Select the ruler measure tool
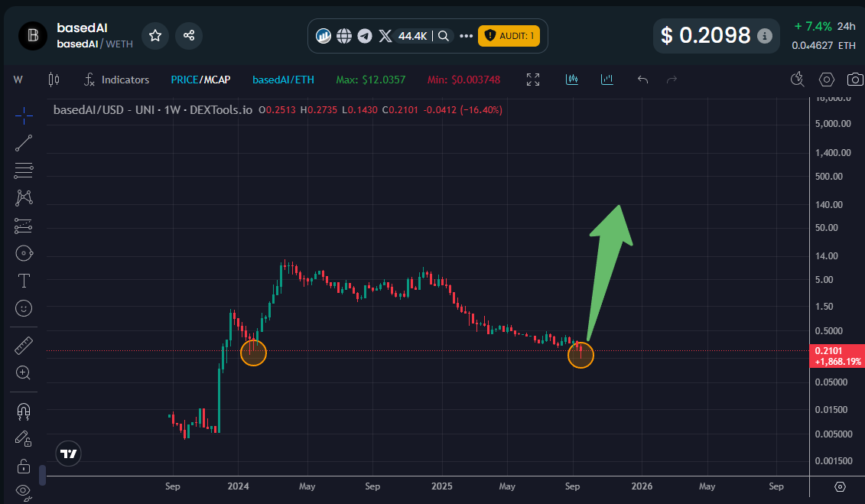 pyautogui.click(x=24, y=346)
